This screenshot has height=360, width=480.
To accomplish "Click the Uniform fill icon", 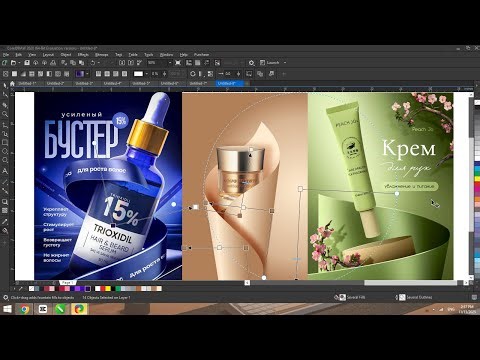I will tap(14, 74).
